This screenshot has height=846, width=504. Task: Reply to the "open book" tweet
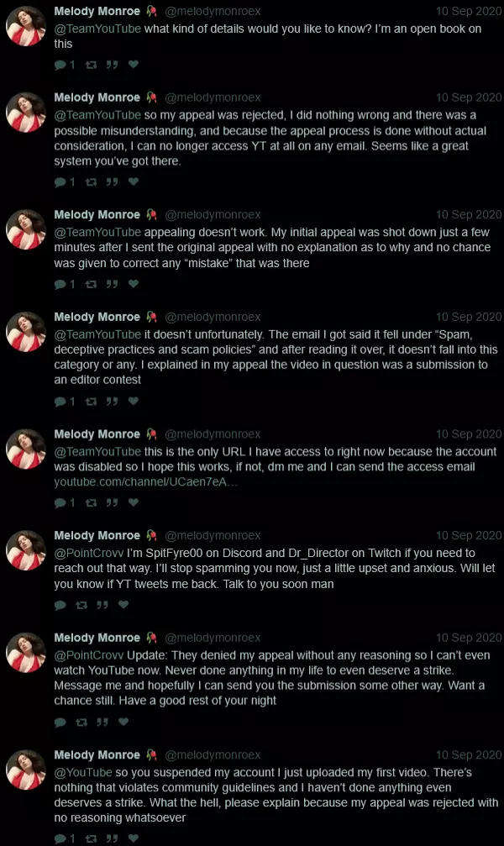click(60, 65)
